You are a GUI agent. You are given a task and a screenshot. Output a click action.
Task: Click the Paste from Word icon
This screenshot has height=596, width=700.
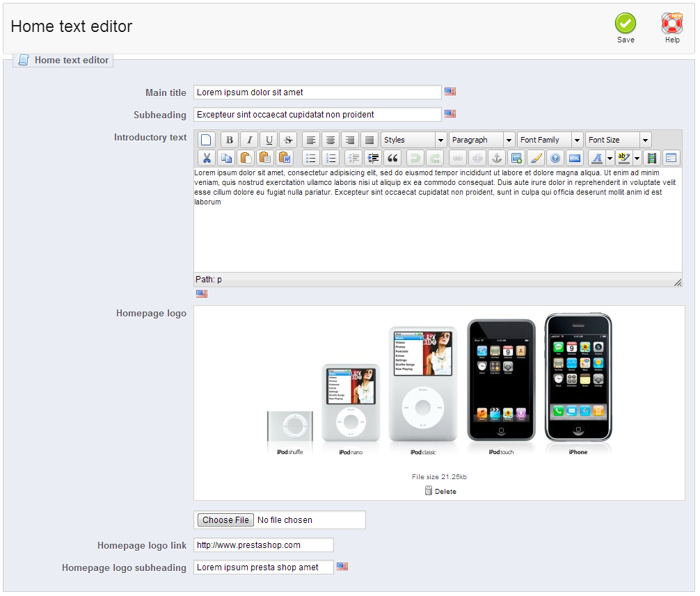click(x=285, y=158)
